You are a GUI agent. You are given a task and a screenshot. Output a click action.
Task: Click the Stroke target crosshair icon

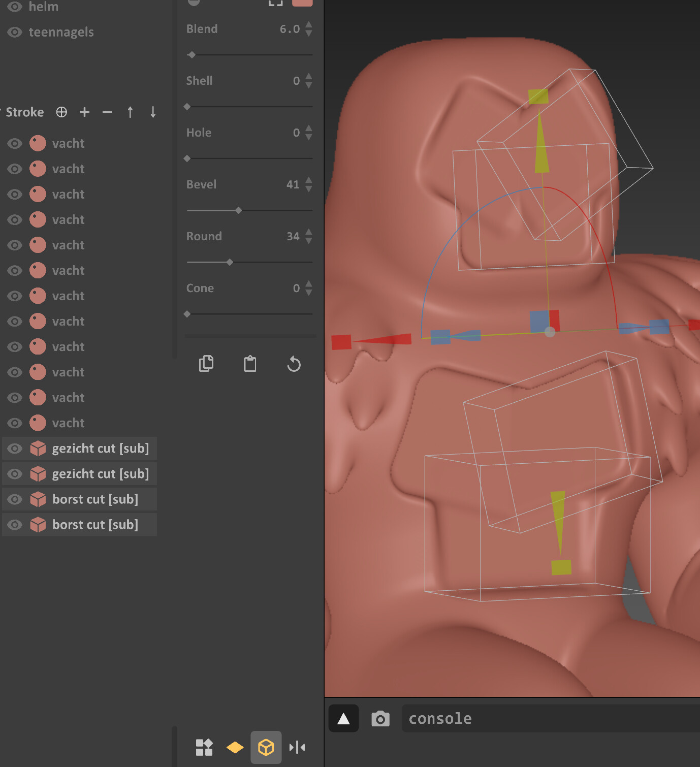61,112
